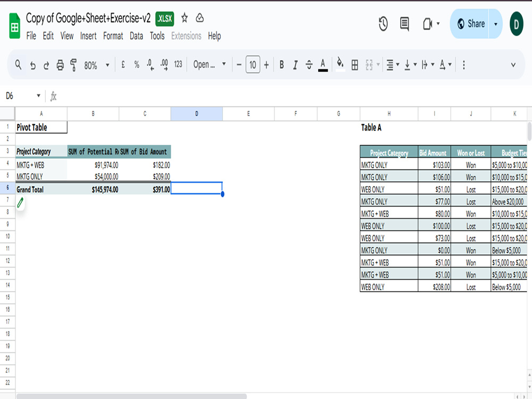Open the fill colour bucket

(x=340, y=64)
